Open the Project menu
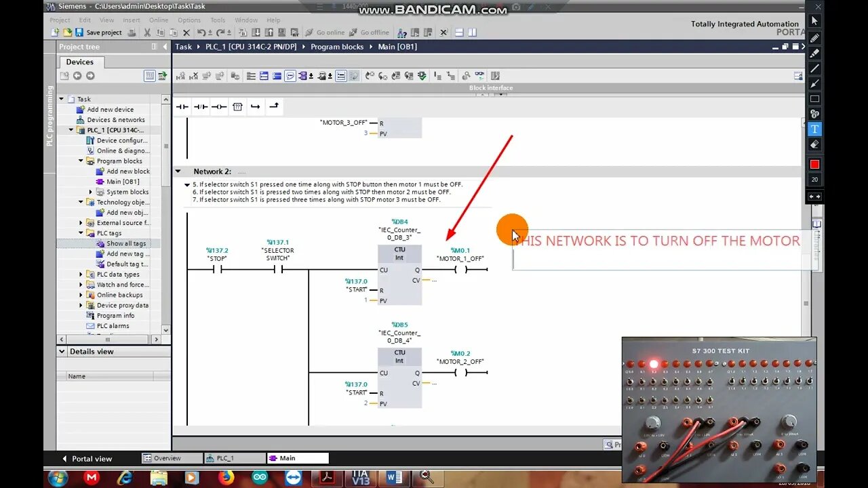 (x=60, y=20)
